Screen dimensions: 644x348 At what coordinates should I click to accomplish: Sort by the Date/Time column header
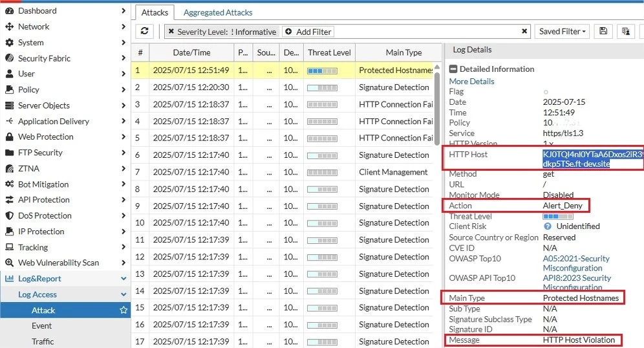(x=191, y=52)
